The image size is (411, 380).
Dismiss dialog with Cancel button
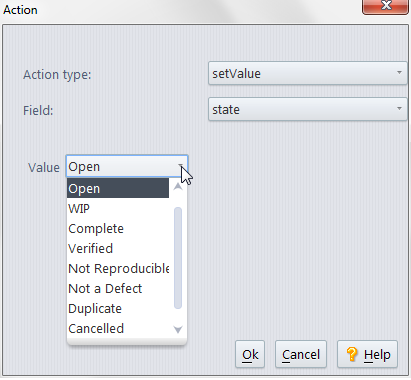click(301, 354)
